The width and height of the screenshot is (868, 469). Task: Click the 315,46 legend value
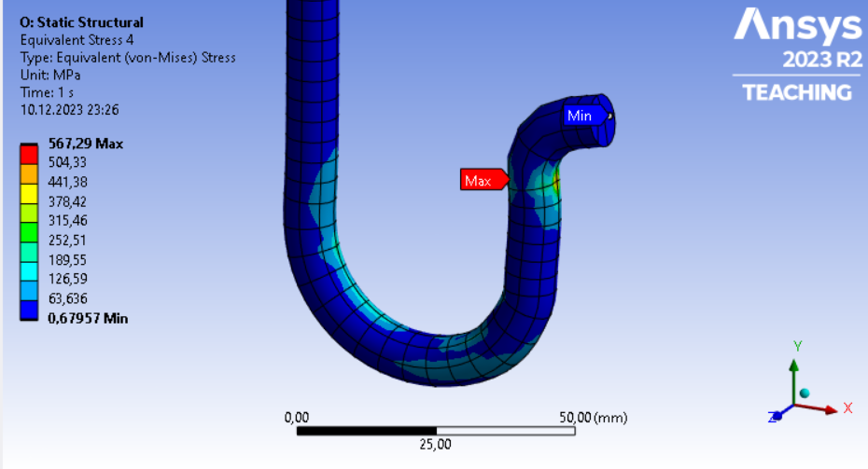point(67,220)
